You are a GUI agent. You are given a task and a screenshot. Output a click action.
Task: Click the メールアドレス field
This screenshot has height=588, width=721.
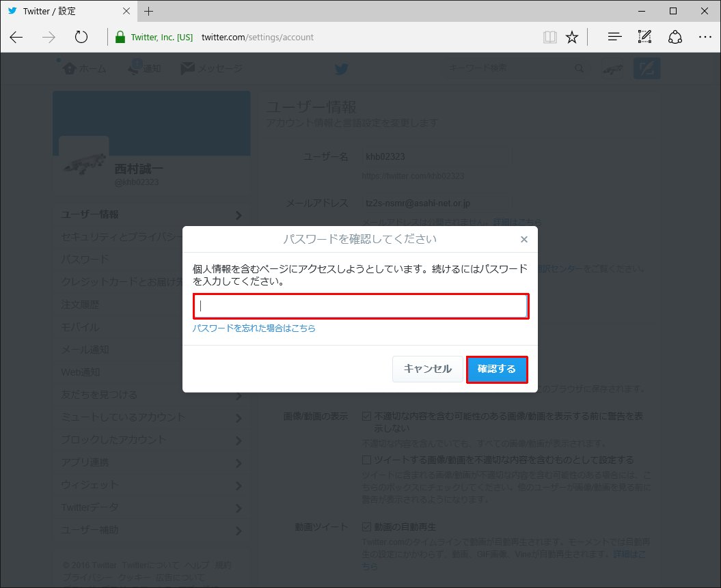435,203
